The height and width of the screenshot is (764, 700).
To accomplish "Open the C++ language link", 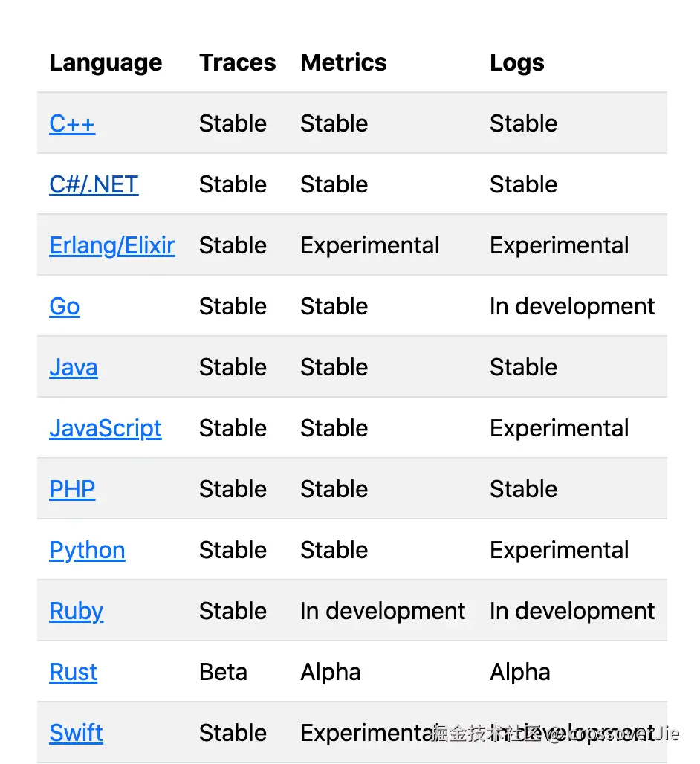I will [x=72, y=123].
